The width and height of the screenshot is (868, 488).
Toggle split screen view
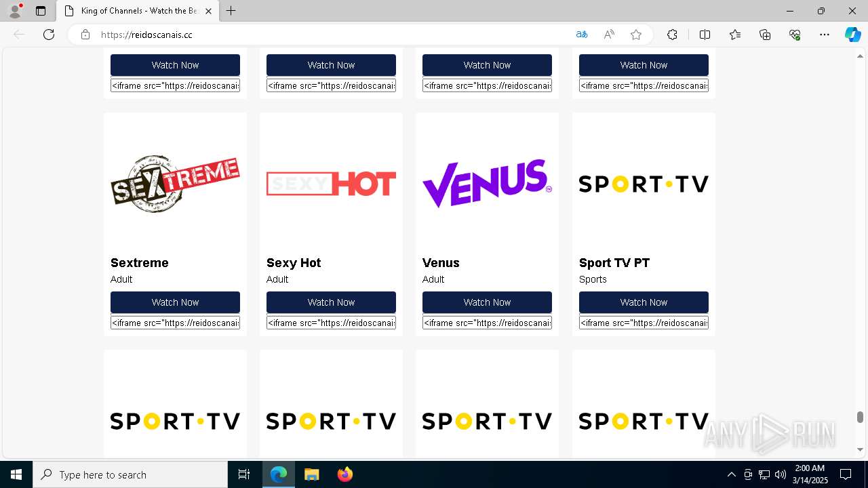click(705, 35)
